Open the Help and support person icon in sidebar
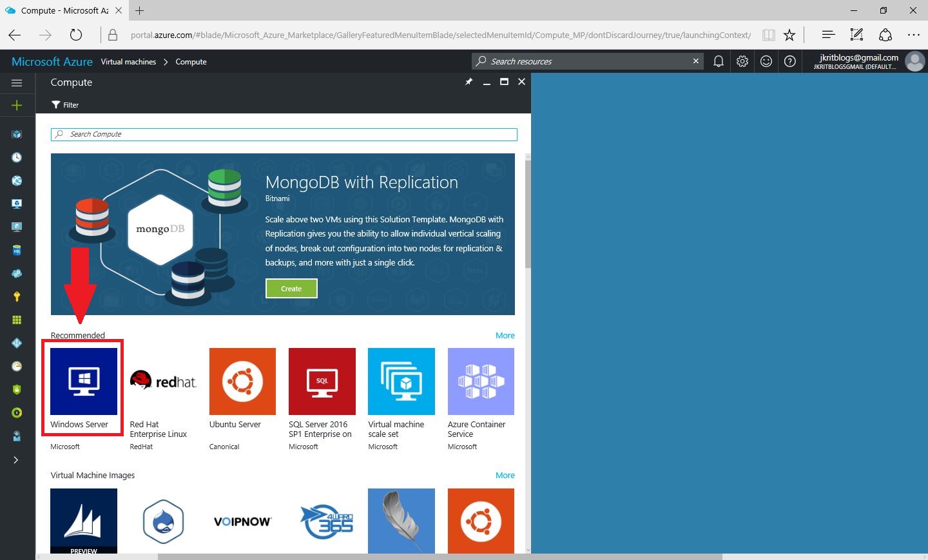The width and height of the screenshot is (928, 560). 17,436
